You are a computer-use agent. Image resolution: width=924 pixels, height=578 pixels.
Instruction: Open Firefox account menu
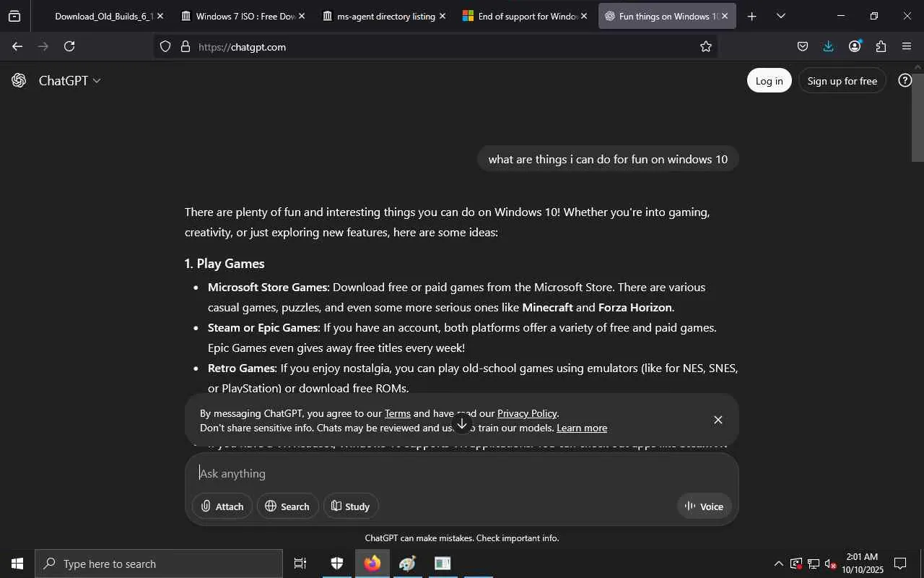[855, 46]
